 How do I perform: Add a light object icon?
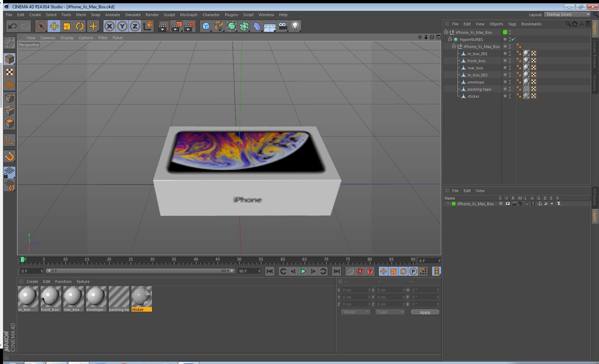(295, 26)
